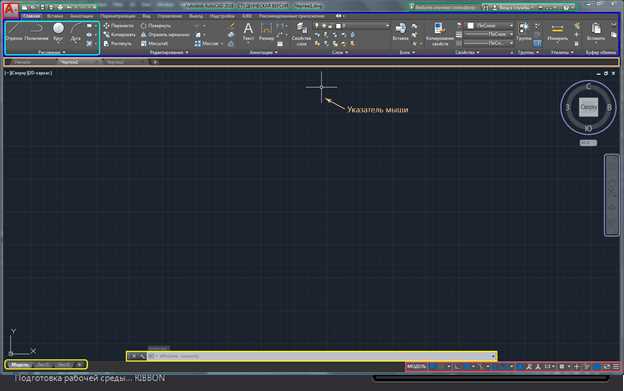This screenshot has width=624, height=391.
Task: Expand the Блок panel
Action: [x=407, y=52]
